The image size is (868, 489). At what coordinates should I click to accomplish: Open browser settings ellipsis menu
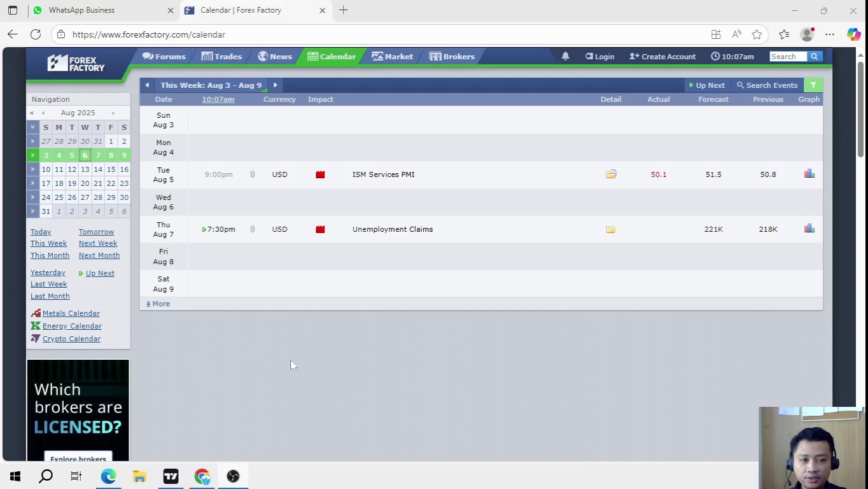830,34
